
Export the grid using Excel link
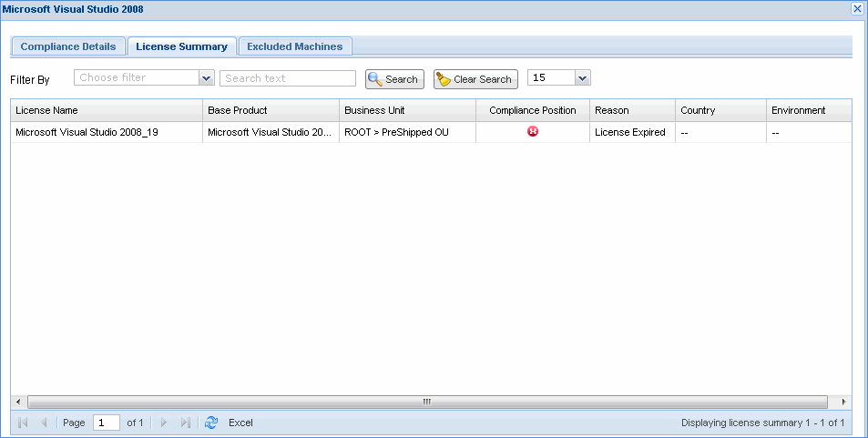coord(240,423)
